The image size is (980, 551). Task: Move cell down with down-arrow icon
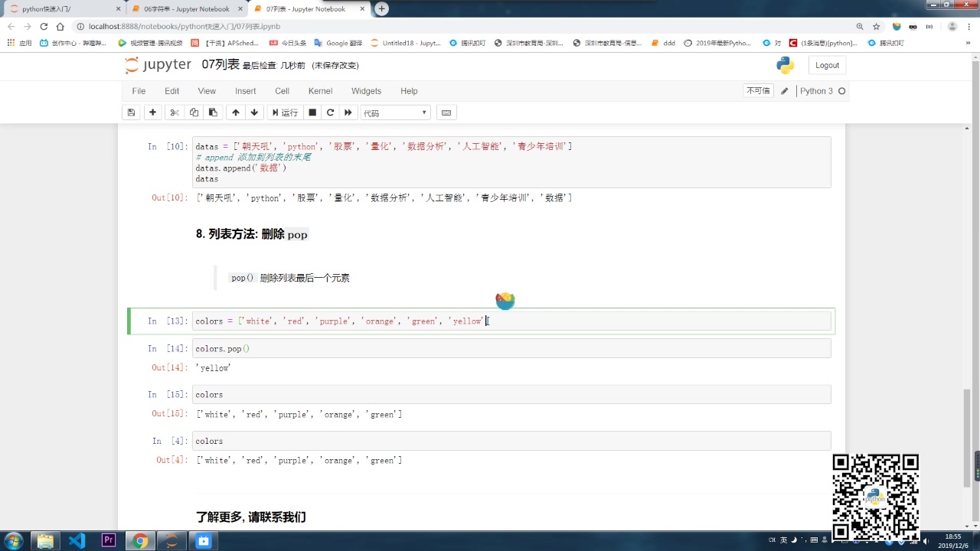[x=254, y=112]
